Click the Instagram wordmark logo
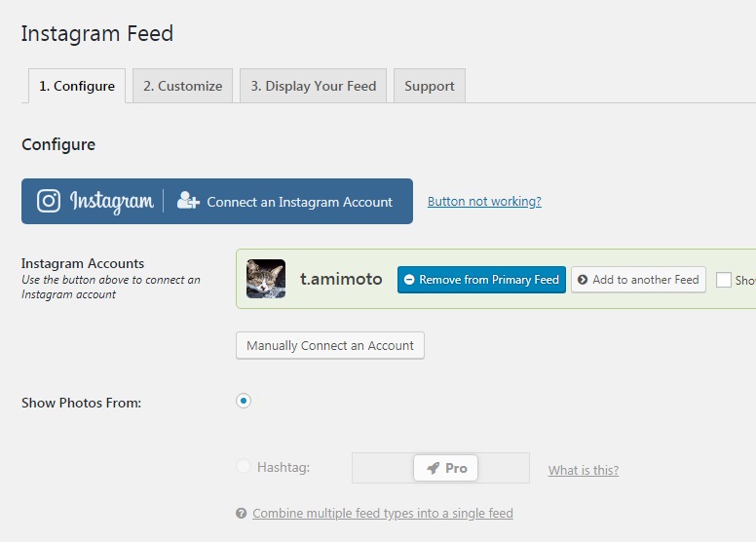756x542 pixels. pos(111,202)
